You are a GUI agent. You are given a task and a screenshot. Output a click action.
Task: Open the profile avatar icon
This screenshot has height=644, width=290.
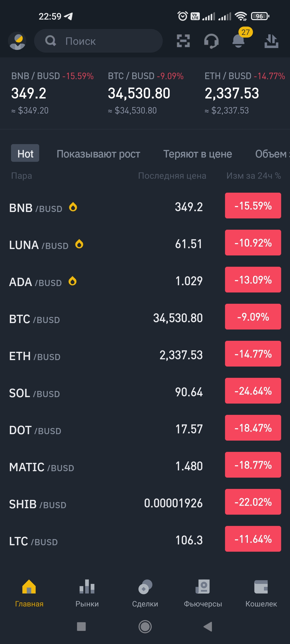(x=17, y=41)
